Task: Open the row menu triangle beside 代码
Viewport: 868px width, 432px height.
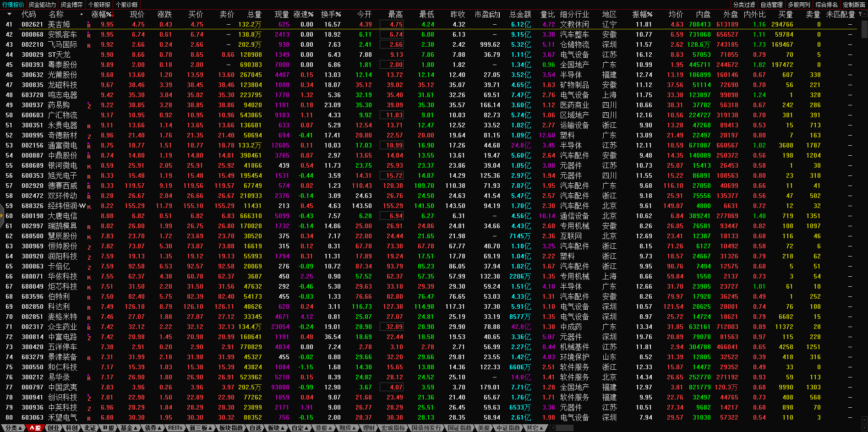Action: point(9,15)
